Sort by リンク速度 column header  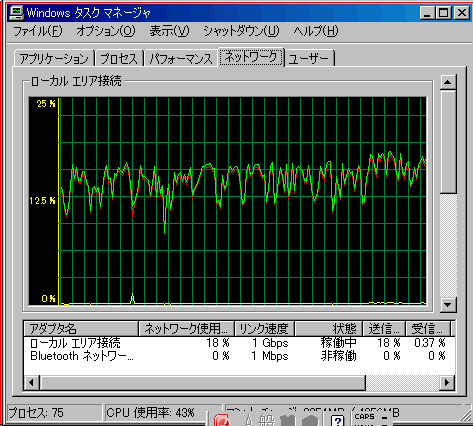click(x=264, y=329)
